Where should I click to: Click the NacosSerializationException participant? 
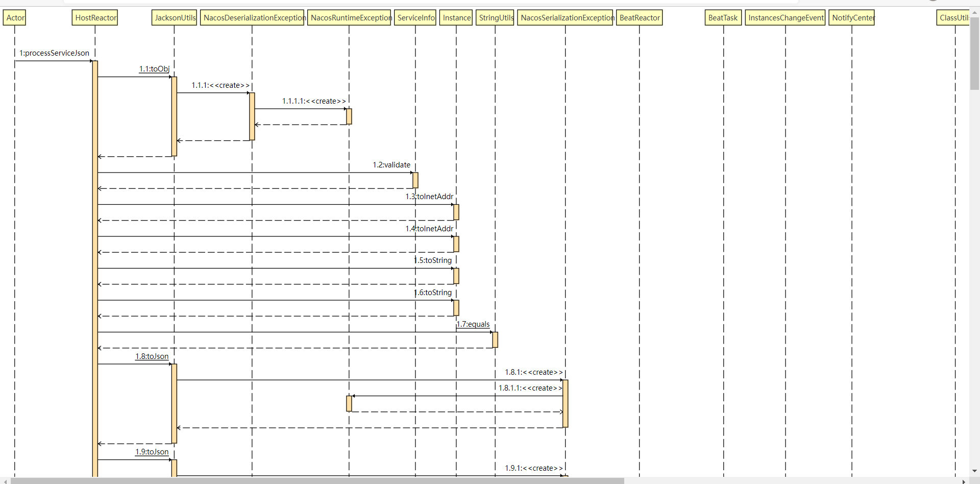[566, 17]
